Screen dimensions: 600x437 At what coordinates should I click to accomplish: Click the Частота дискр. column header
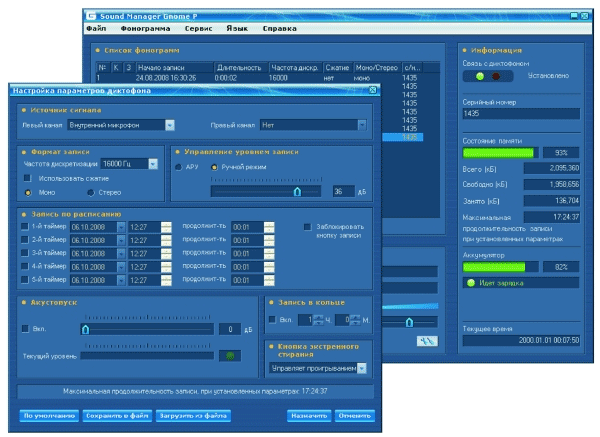295,68
